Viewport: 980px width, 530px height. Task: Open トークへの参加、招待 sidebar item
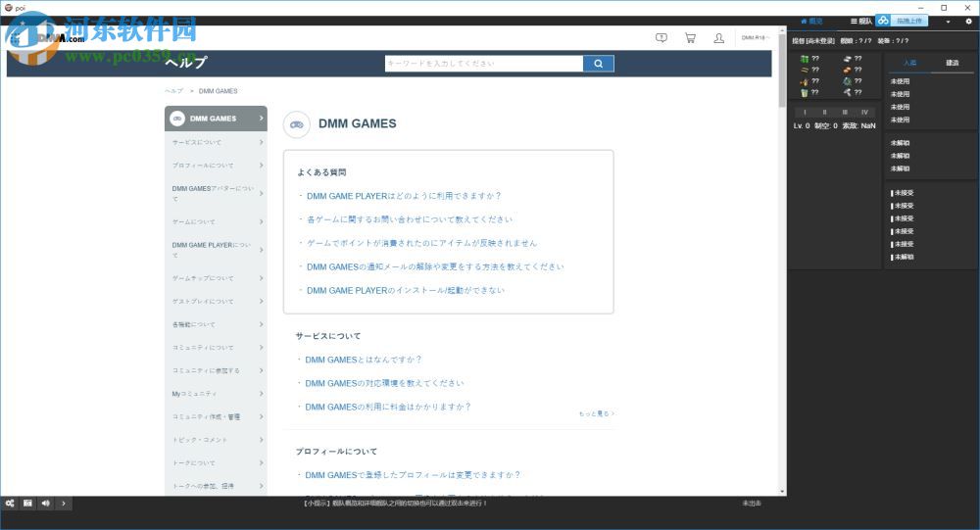(216, 486)
